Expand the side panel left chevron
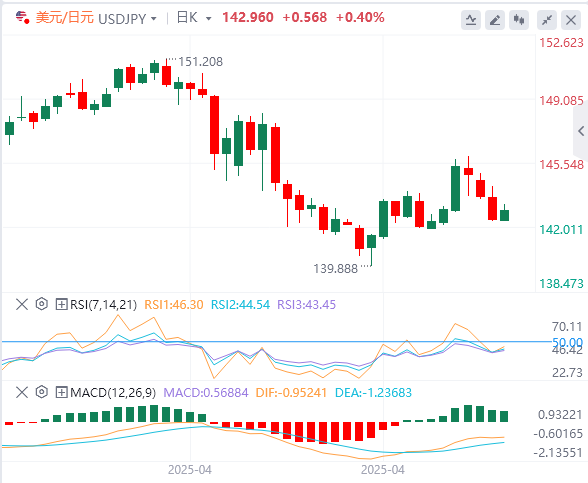Viewport: 588px width, 483px height. click(581, 131)
